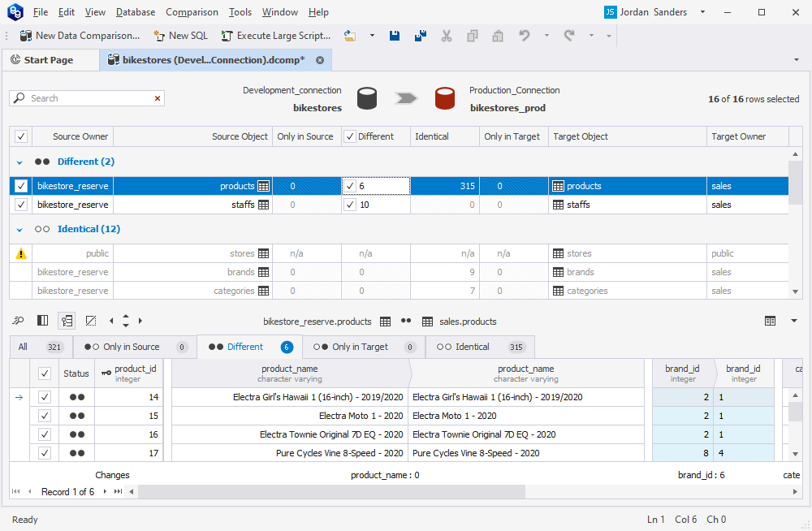
Task: Collapse the Identical (12) group
Action: [x=19, y=230]
